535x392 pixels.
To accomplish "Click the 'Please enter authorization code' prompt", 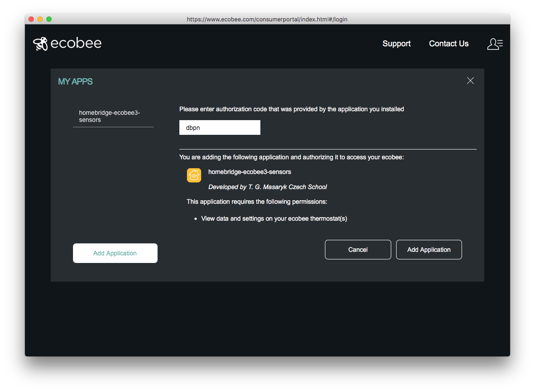I will pyautogui.click(x=292, y=109).
